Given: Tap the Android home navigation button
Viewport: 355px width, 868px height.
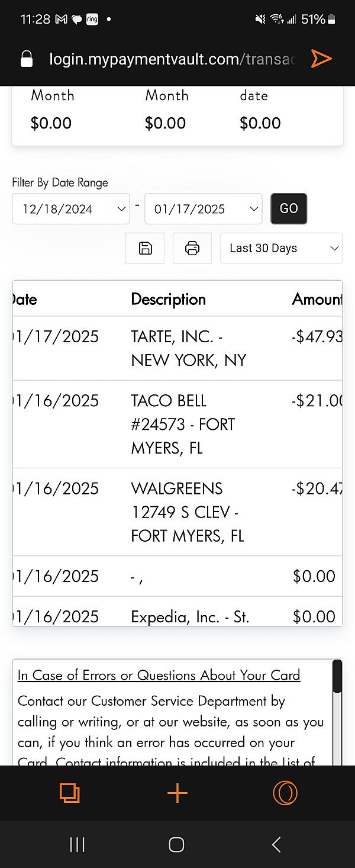Looking at the screenshot, I should (176, 844).
